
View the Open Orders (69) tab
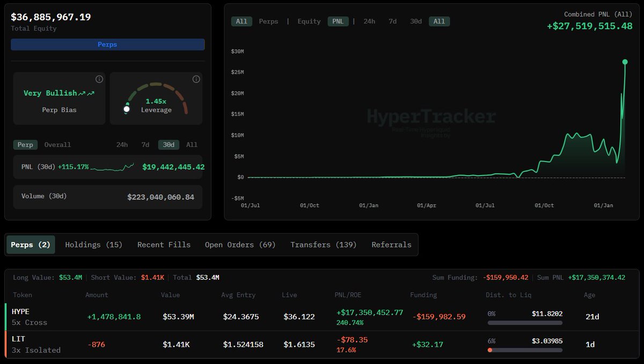coord(240,245)
